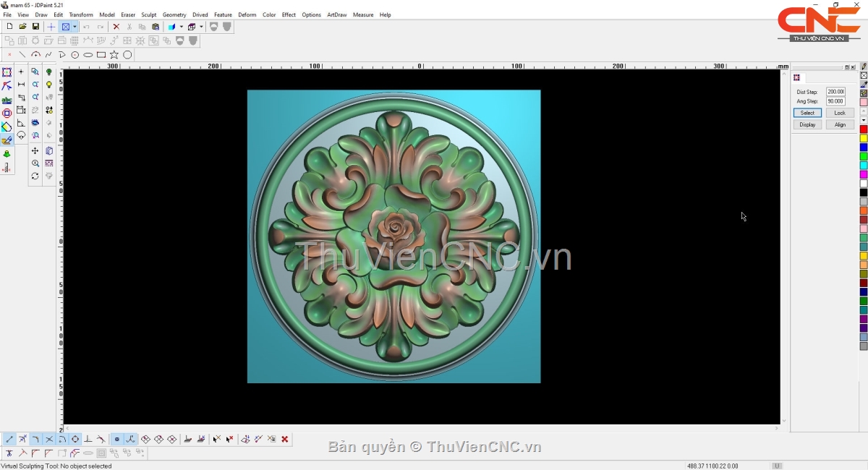Click the red X delete icon in top toolbar
This screenshot has height=470, width=868.
coord(116,27)
